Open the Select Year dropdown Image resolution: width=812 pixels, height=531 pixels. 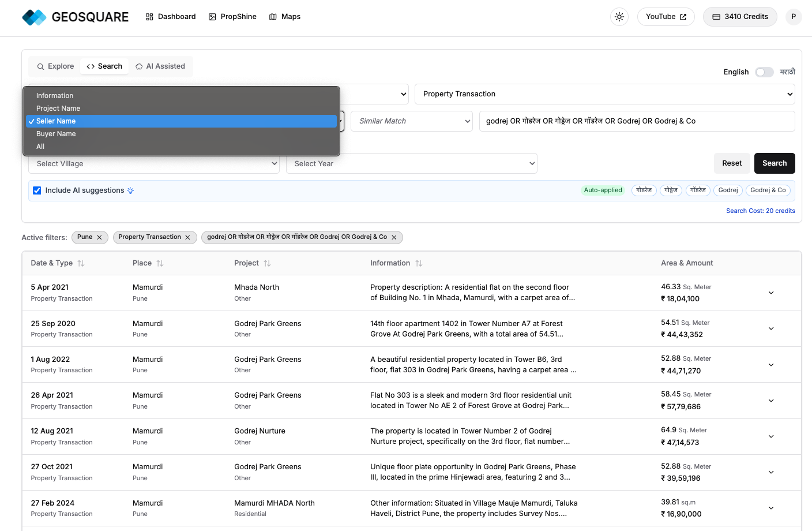[412, 163]
